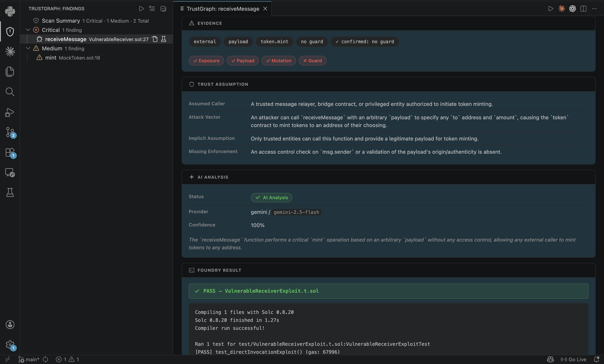Select the mint MockToken.sol:18 finding

pos(97,58)
